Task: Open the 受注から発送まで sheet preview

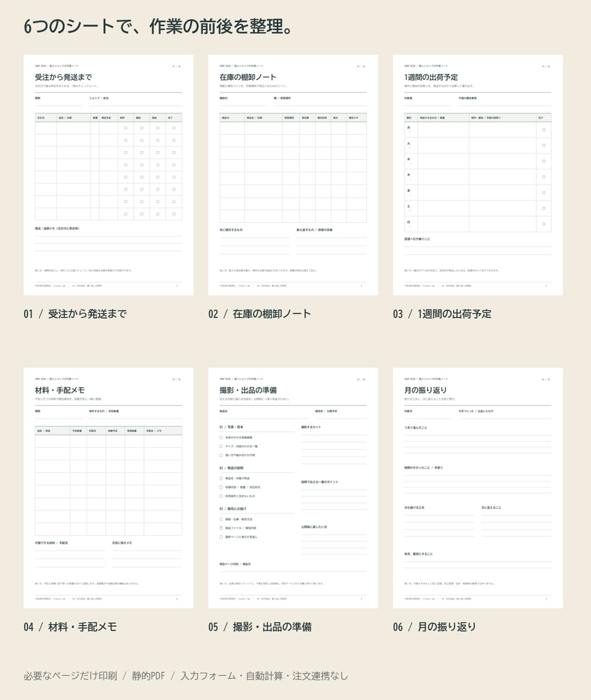Action: click(109, 175)
